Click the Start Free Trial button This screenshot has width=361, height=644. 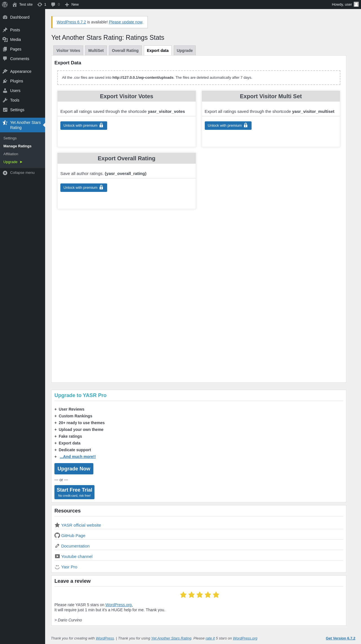74,492
